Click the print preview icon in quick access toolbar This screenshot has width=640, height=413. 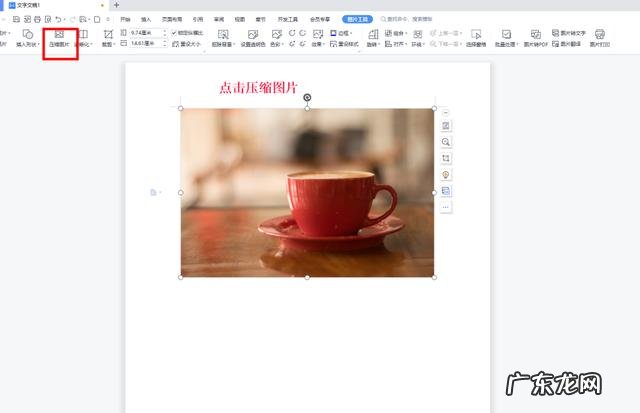48,19
